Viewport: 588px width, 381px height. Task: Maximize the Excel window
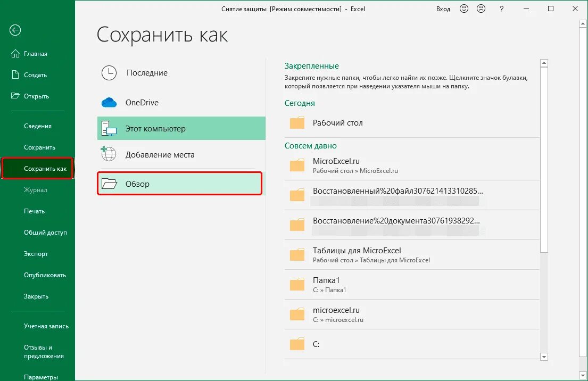coord(551,9)
